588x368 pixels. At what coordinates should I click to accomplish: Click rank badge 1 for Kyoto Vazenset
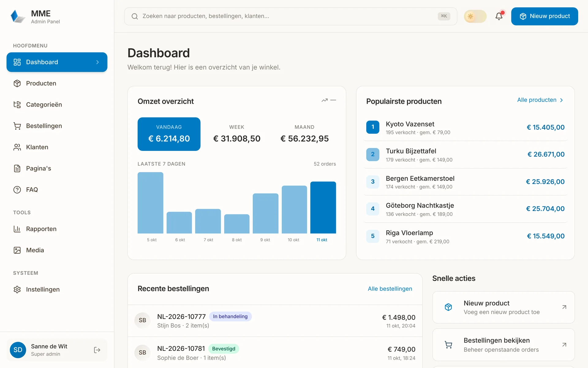(x=373, y=127)
